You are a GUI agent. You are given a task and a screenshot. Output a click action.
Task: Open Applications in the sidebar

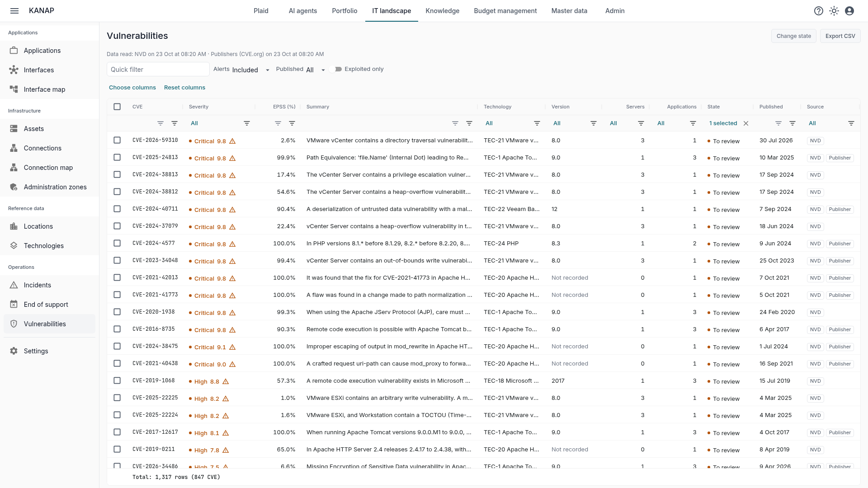[49, 51]
